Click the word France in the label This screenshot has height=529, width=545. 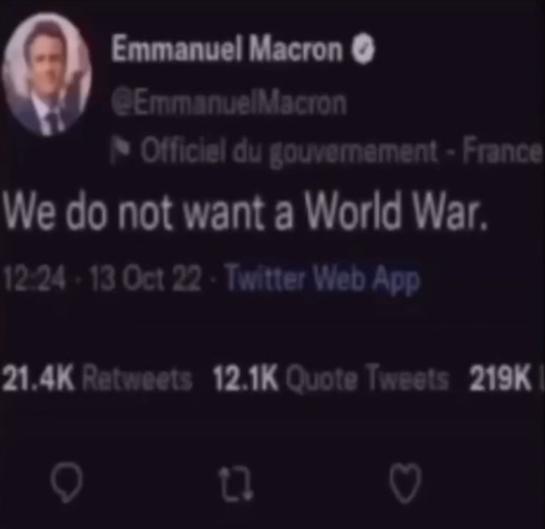click(502, 151)
